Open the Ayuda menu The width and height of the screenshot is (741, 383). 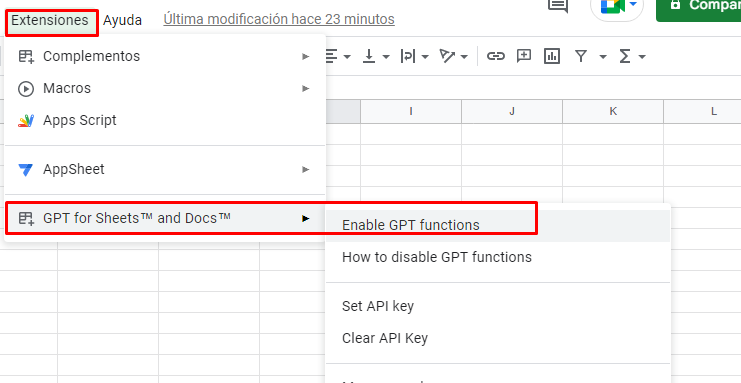[122, 20]
